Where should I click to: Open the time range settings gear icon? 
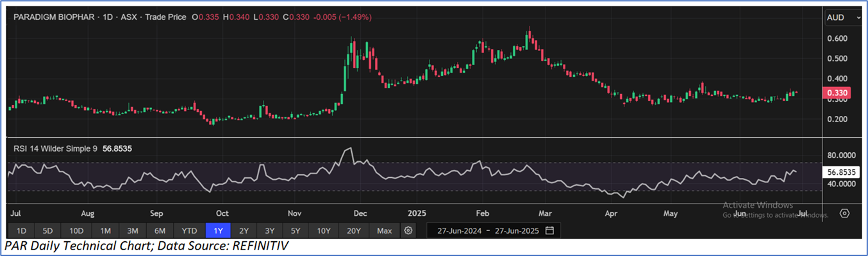[410, 230]
